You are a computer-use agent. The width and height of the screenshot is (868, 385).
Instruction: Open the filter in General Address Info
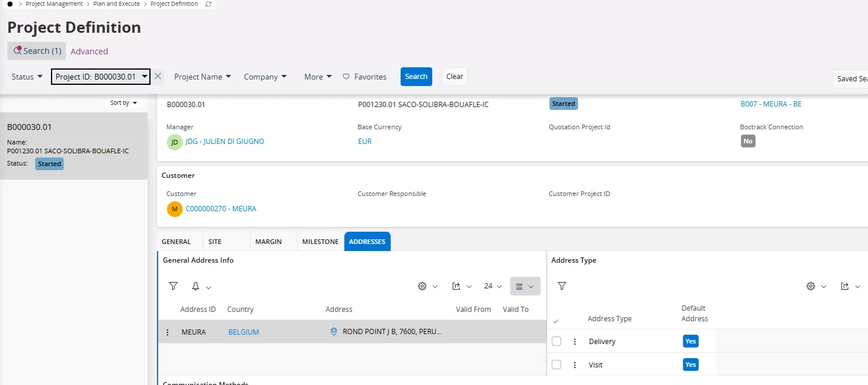[173, 286]
